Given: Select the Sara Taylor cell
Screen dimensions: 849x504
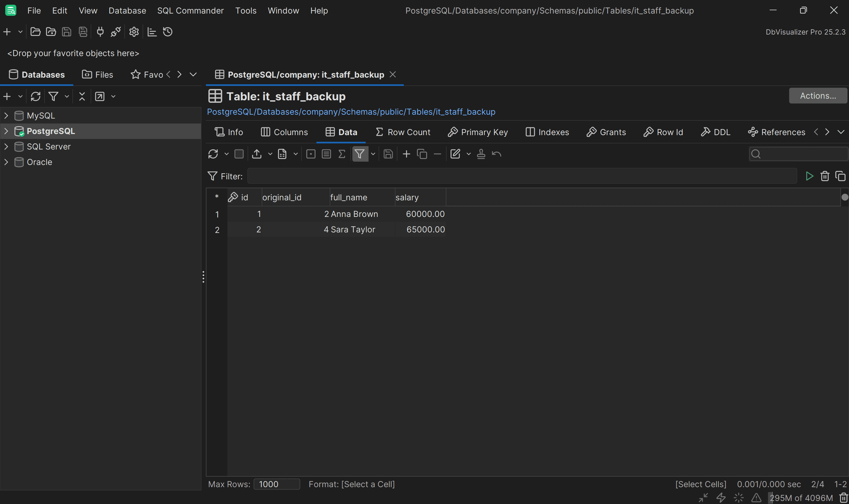Looking at the screenshot, I should [x=362, y=230].
